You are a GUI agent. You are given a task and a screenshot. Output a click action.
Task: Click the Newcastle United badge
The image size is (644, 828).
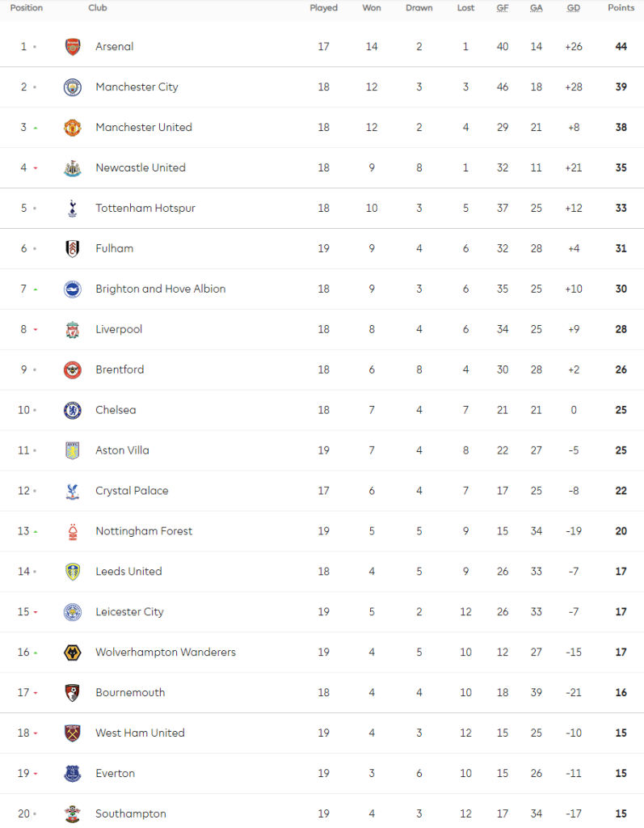pos(73,168)
